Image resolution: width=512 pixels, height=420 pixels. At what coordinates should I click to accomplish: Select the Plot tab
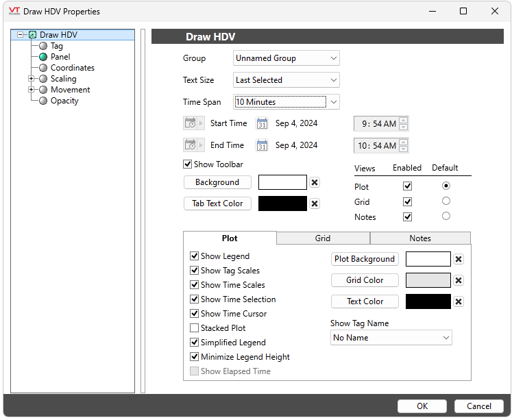pyautogui.click(x=230, y=238)
